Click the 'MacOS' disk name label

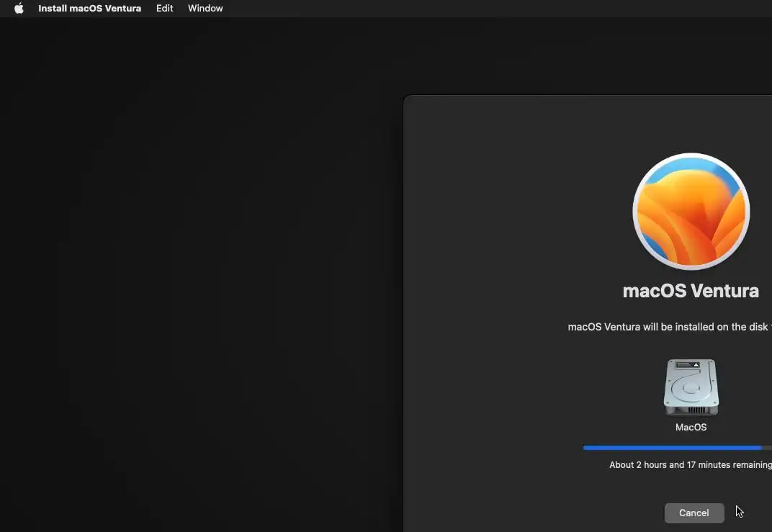coord(691,427)
